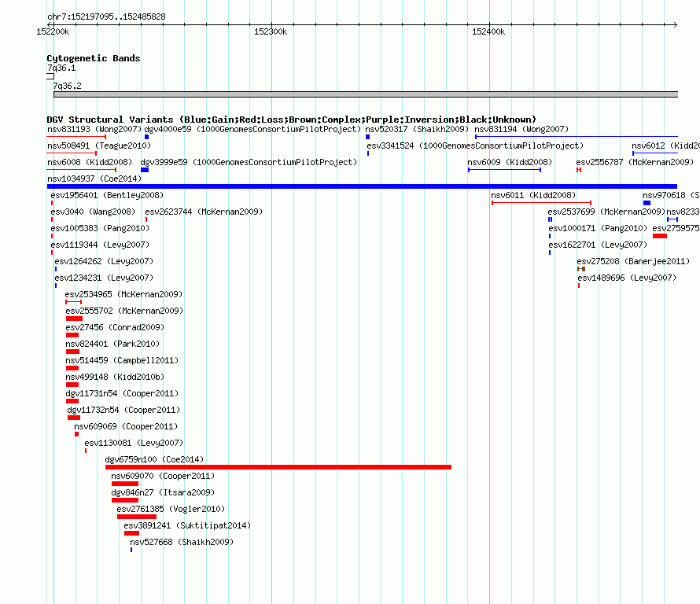Viewport: 700px width, 604px height.
Task: Select the nsv499148 (Kidd2010b) label
Action: click(115, 377)
